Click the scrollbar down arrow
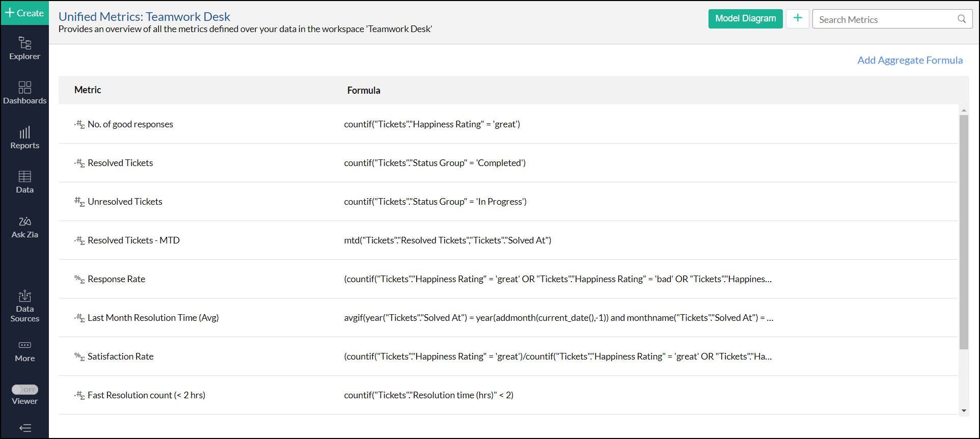 [x=964, y=410]
